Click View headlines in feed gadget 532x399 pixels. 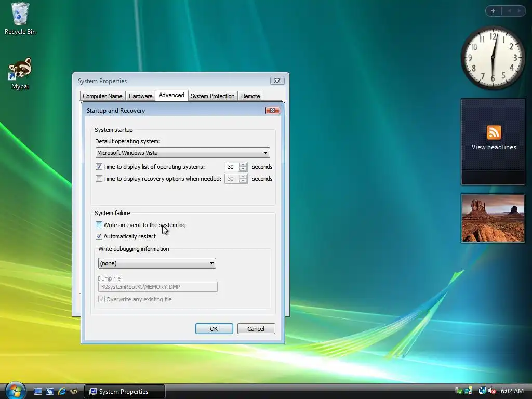[x=494, y=147]
